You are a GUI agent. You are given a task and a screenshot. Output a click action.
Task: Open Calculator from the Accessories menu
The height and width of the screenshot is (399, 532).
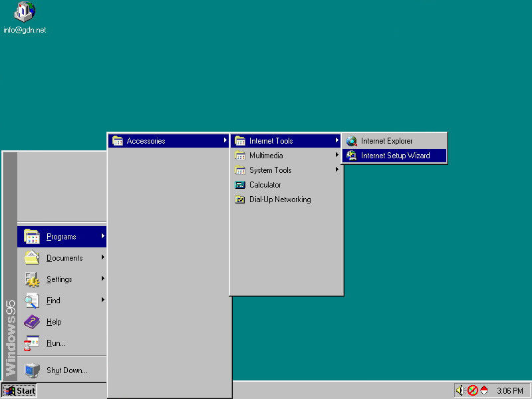click(x=265, y=185)
